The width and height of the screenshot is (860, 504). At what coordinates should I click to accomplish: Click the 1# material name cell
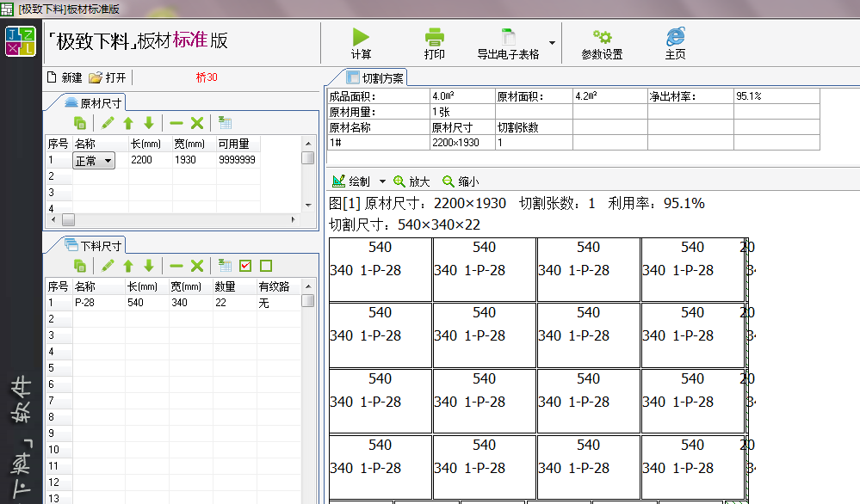[379, 143]
